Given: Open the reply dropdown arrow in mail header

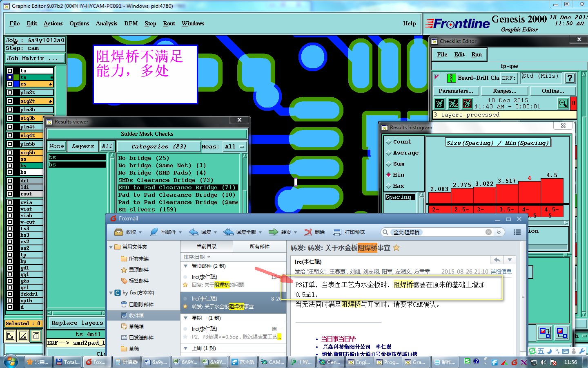Looking at the screenshot, I should 510,260.
